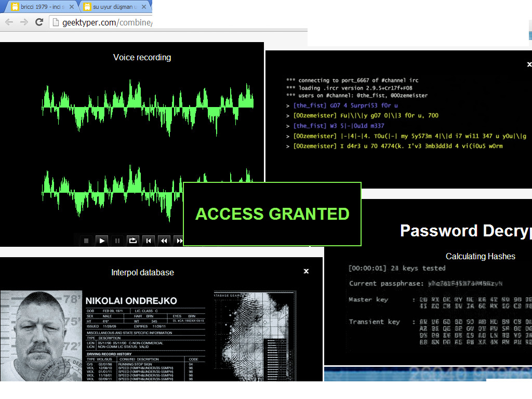Click favicon of 'su uyur düşman' tab

(87, 7)
